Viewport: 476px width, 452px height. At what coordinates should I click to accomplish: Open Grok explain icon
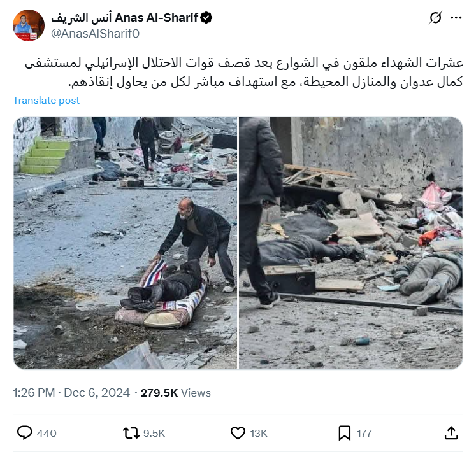click(435, 18)
